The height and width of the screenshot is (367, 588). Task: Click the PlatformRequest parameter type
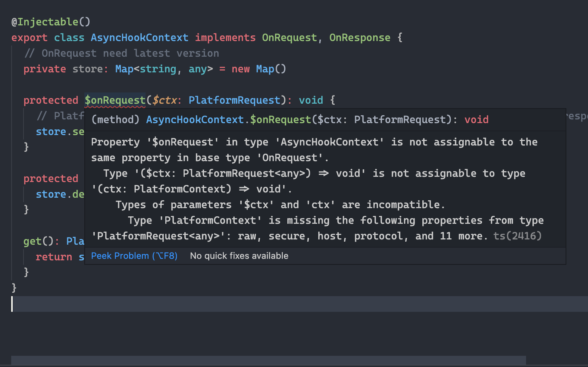pyautogui.click(x=234, y=100)
